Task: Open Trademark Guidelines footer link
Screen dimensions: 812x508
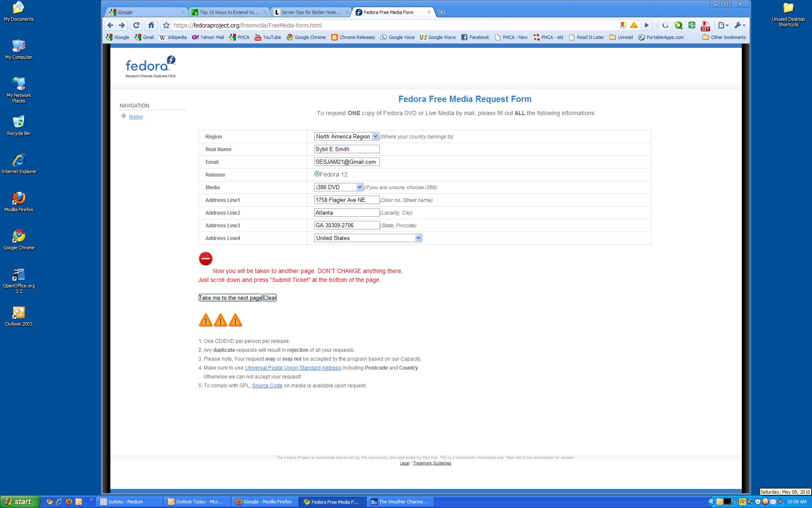Action: pyautogui.click(x=432, y=463)
